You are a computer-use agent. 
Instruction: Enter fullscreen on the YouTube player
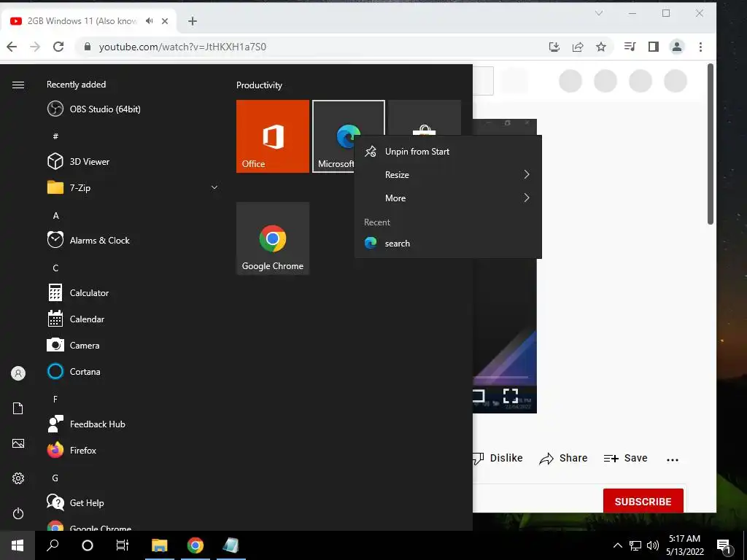click(x=511, y=396)
